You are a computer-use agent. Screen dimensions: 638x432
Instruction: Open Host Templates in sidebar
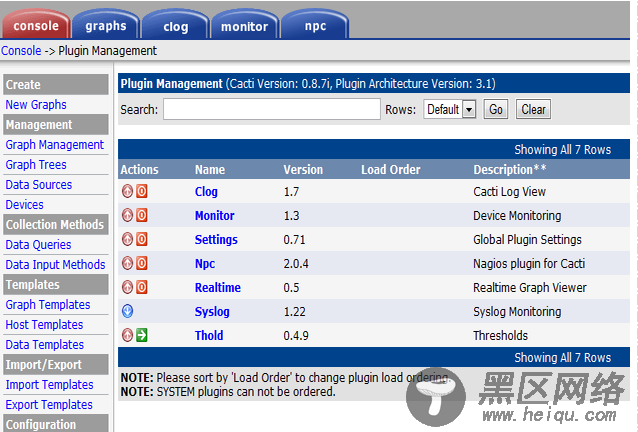click(x=44, y=325)
